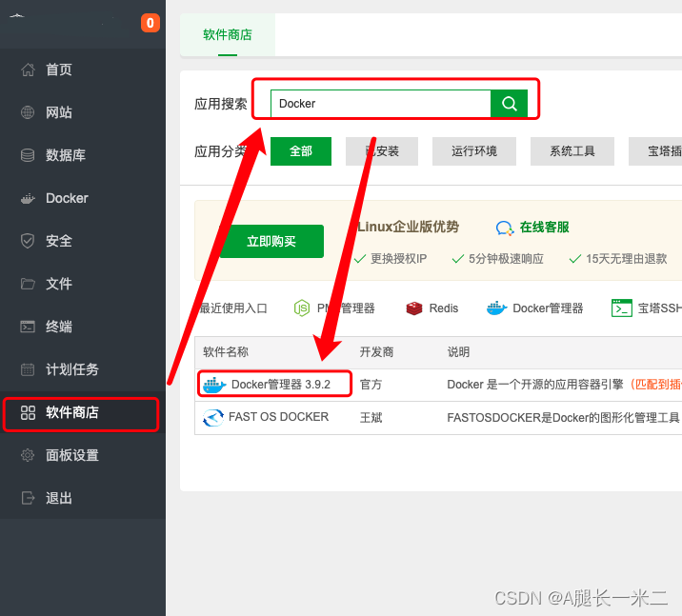Click the 立即购买 button
Viewport: 682px width, 616px height.
tap(271, 241)
